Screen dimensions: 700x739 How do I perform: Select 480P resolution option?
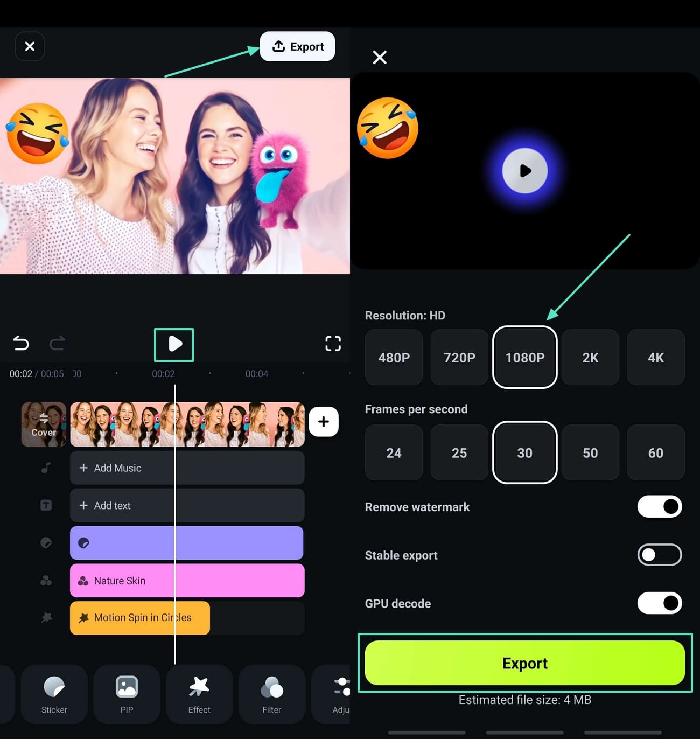394,358
